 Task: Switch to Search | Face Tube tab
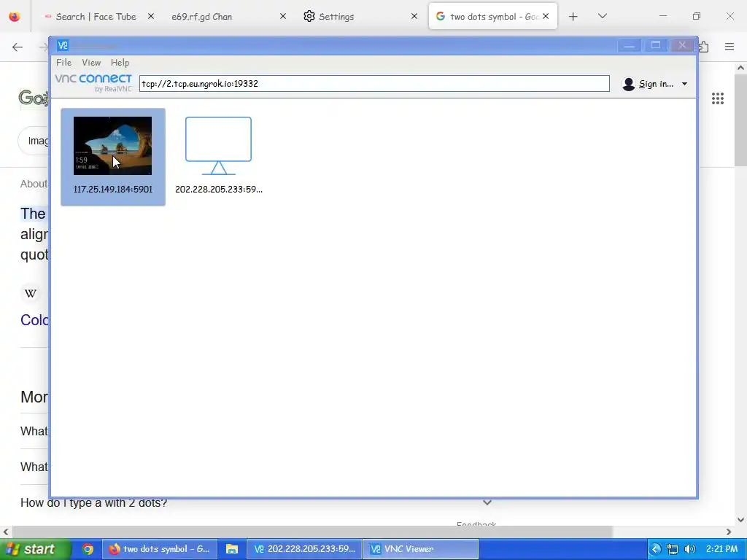coord(96,16)
